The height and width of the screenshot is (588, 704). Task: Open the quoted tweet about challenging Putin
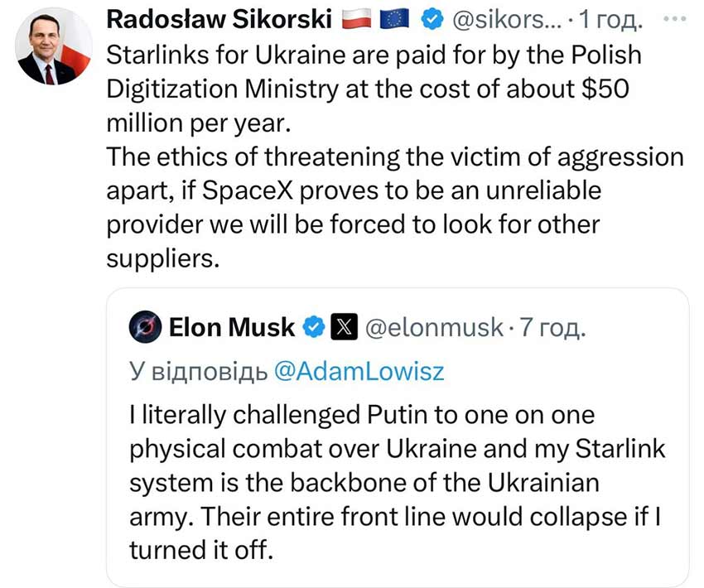pos(398,437)
